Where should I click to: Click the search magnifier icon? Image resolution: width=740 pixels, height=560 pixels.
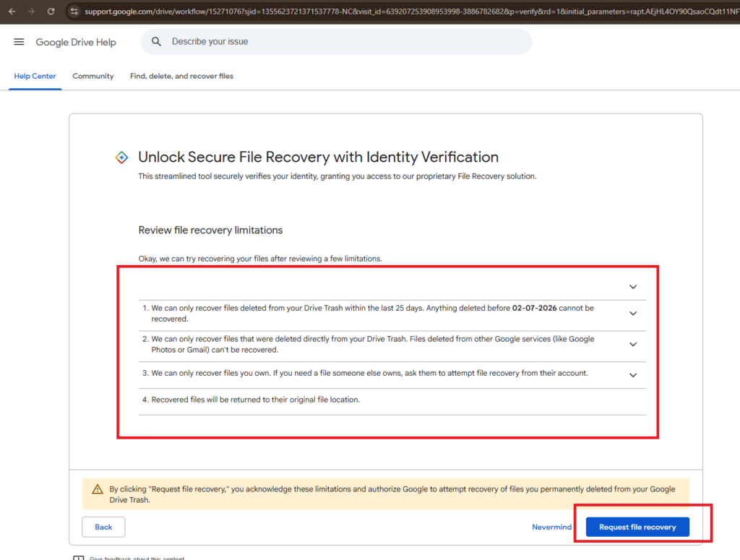156,41
